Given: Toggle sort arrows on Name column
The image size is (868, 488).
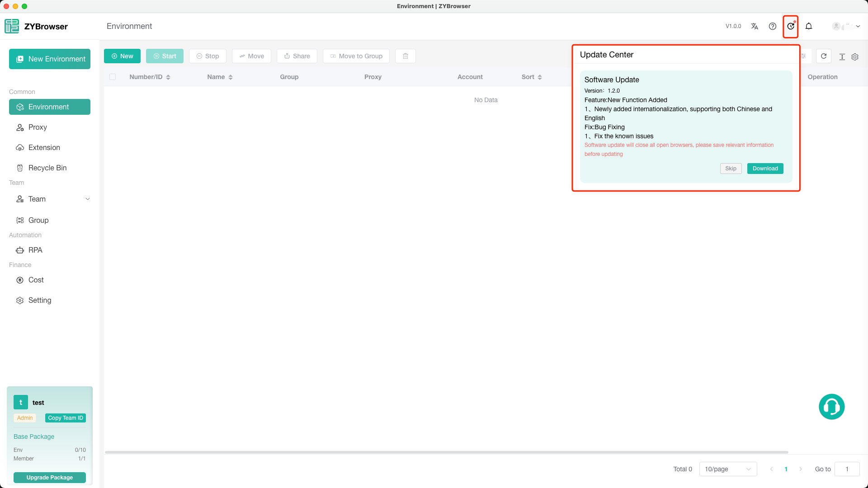Looking at the screenshot, I should tap(231, 77).
